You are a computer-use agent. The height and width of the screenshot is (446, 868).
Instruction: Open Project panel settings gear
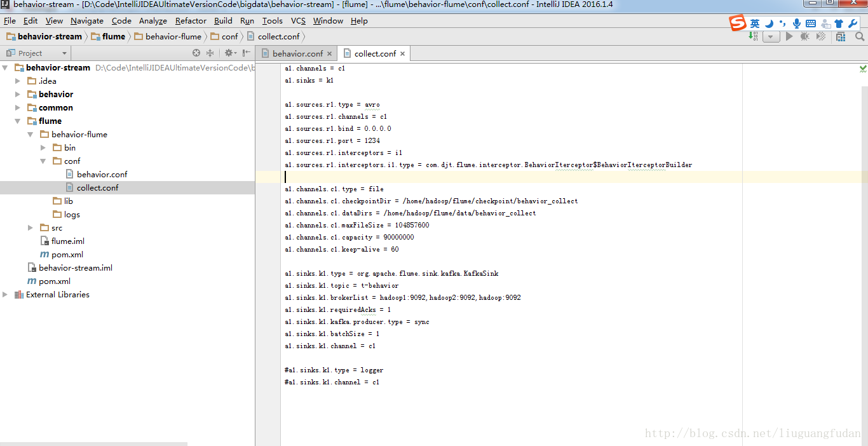click(229, 53)
